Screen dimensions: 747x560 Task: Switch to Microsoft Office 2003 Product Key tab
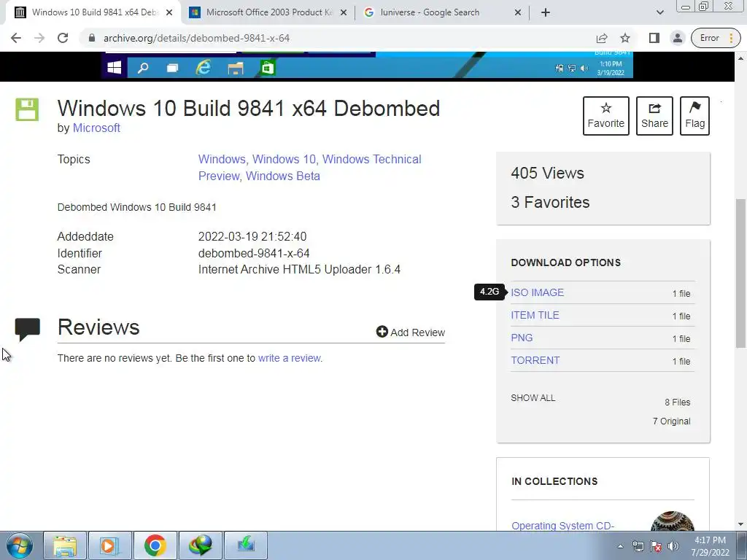[268, 12]
